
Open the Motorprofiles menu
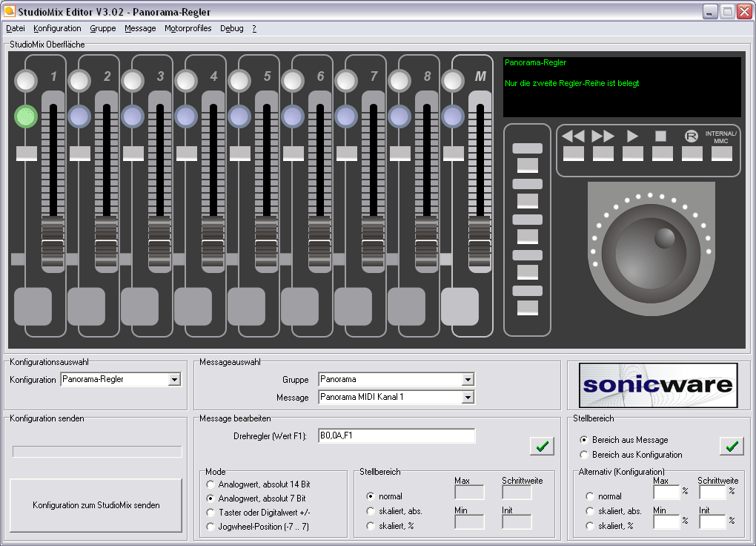pos(188,28)
